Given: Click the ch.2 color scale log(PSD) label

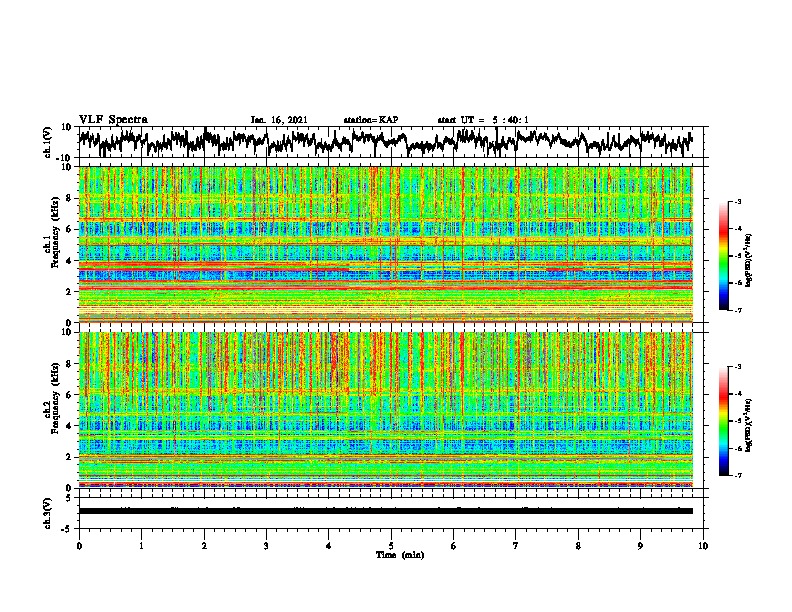Looking at the screenshot, I should pyautogui.click(x=749, y=424).
